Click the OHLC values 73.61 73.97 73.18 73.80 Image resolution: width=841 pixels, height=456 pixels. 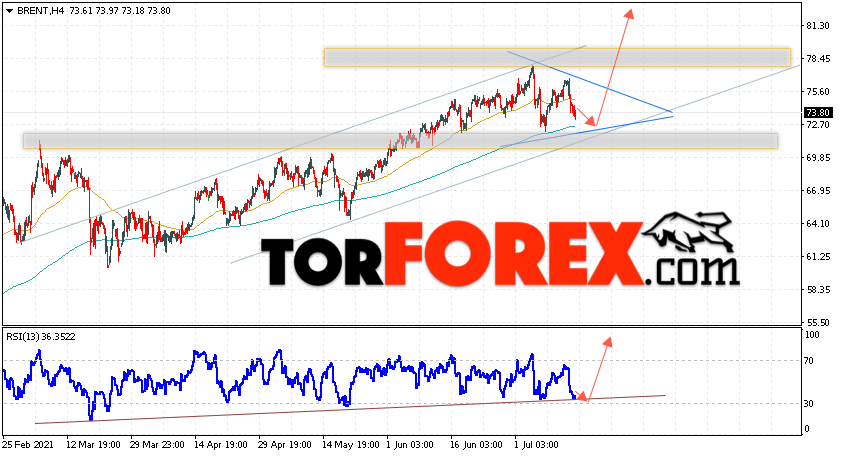coord(120,11)
